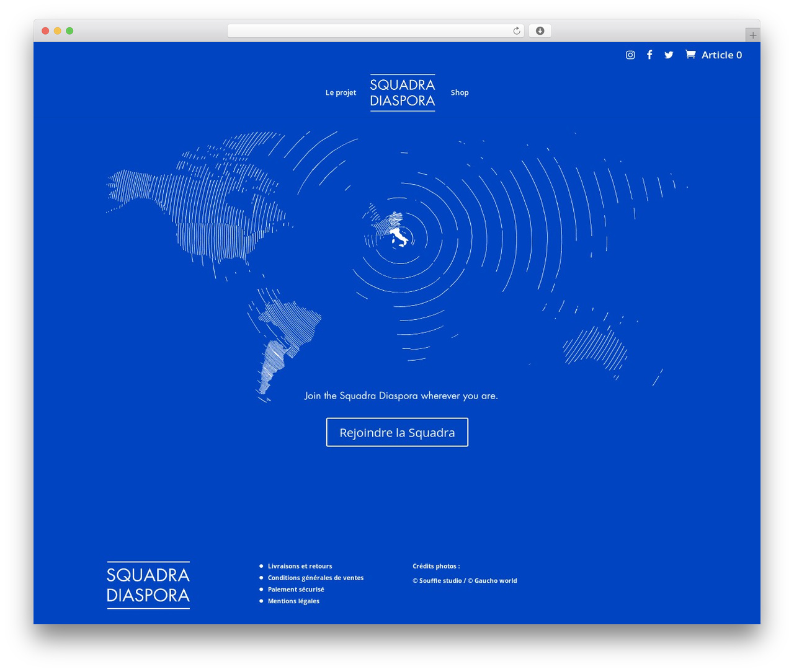Click the Rejoindre la Squadra button
The width and height of the screenshot is (794, 672).
tap(397, 432)
